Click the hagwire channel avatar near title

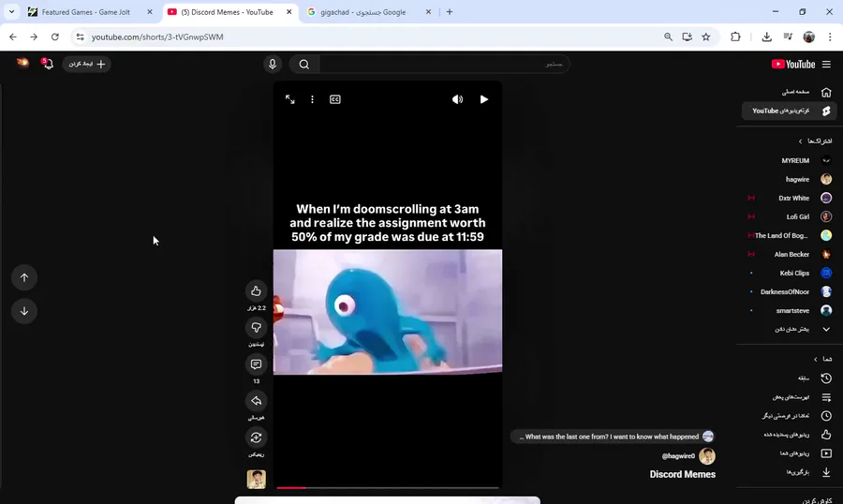[x=707, y=456]
